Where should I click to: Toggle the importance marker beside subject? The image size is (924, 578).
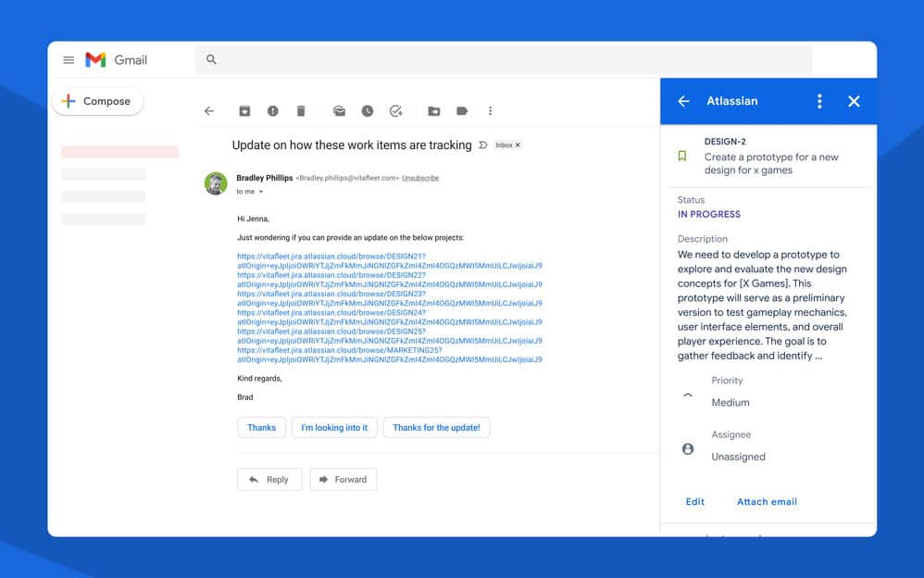point(482,145)
